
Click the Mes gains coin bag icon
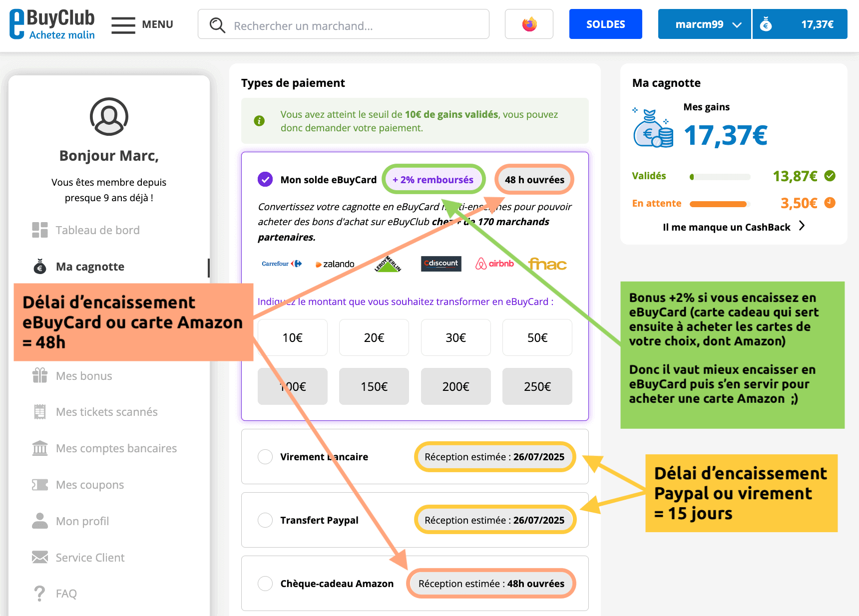pos(653,128)
